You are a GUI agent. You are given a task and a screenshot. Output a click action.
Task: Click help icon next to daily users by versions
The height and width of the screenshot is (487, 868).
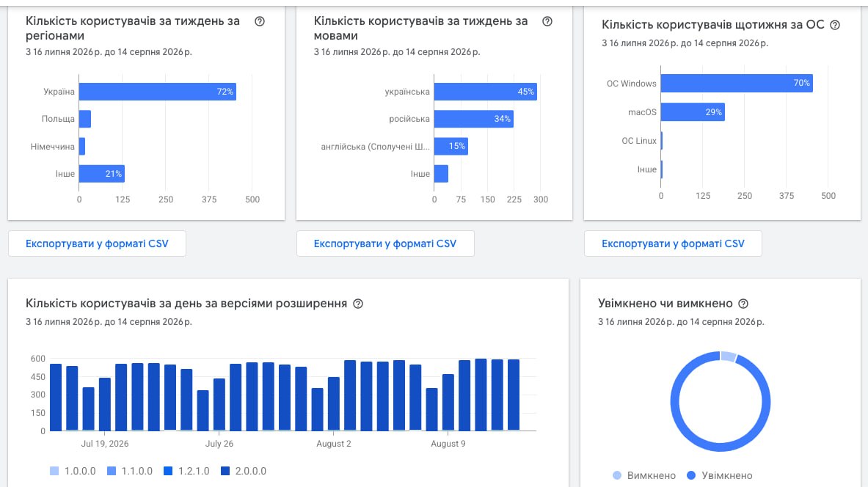358,304
